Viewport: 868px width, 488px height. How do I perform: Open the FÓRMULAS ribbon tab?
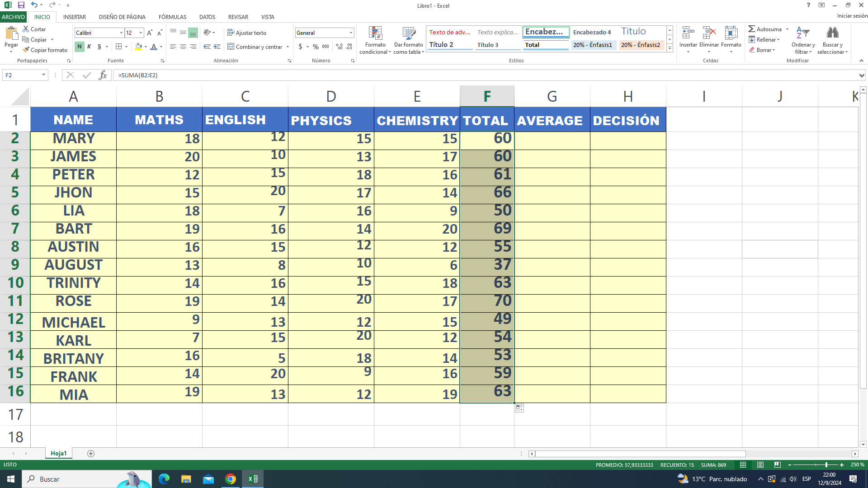[x=172, y=17]
